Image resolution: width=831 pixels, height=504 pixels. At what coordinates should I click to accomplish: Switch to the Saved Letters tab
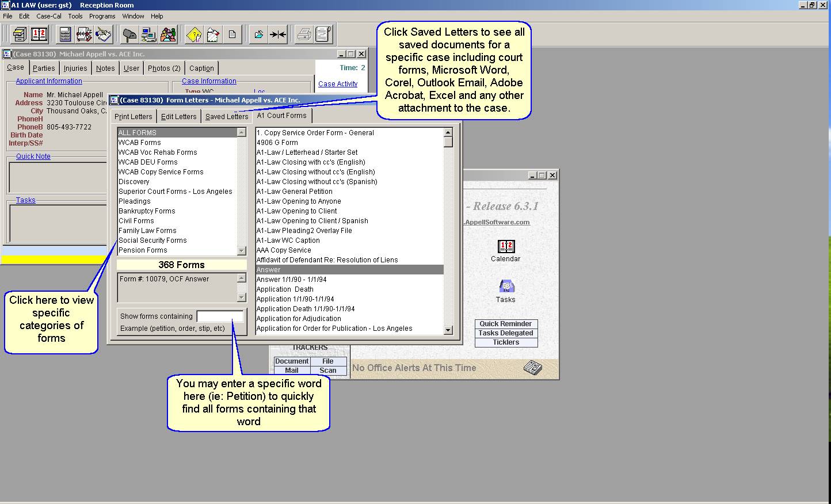(226, 116)
